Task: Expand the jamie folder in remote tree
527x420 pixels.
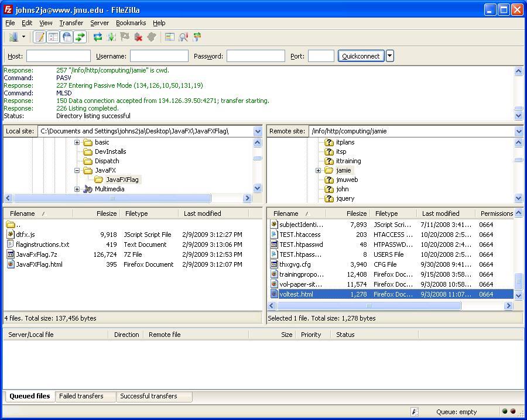Action: click(318, 171)
